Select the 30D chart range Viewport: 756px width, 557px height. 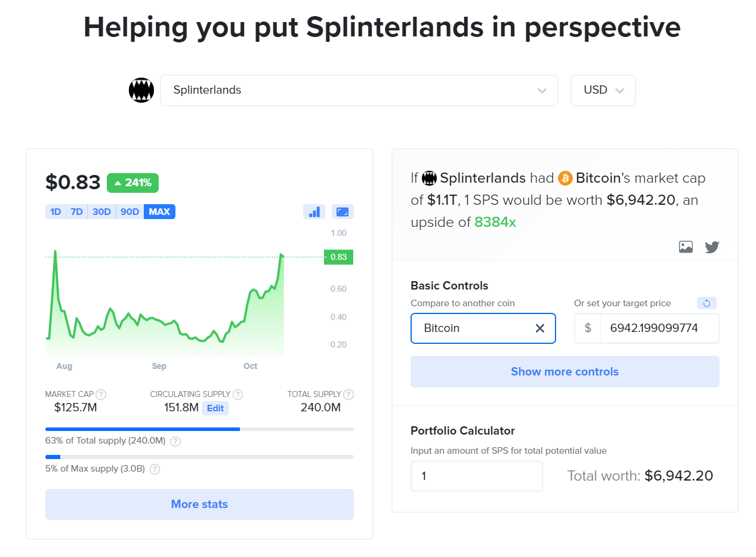(x=101, y=212)
